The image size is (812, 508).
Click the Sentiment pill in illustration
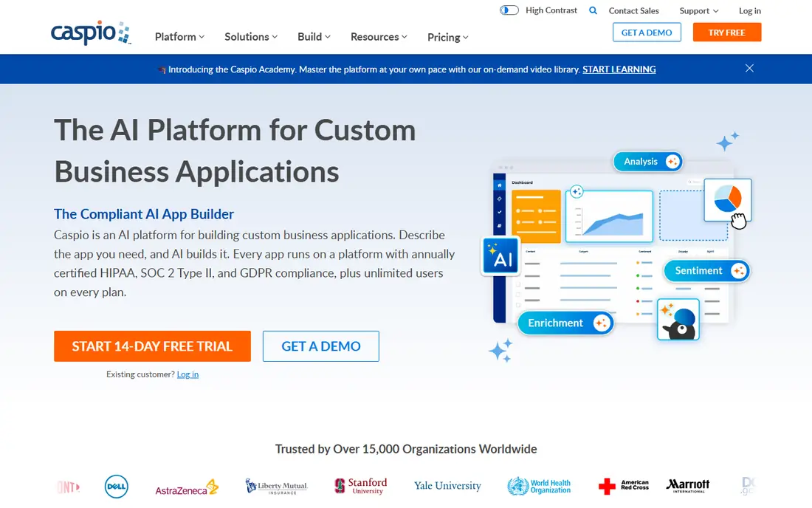[x=707, y=271]
